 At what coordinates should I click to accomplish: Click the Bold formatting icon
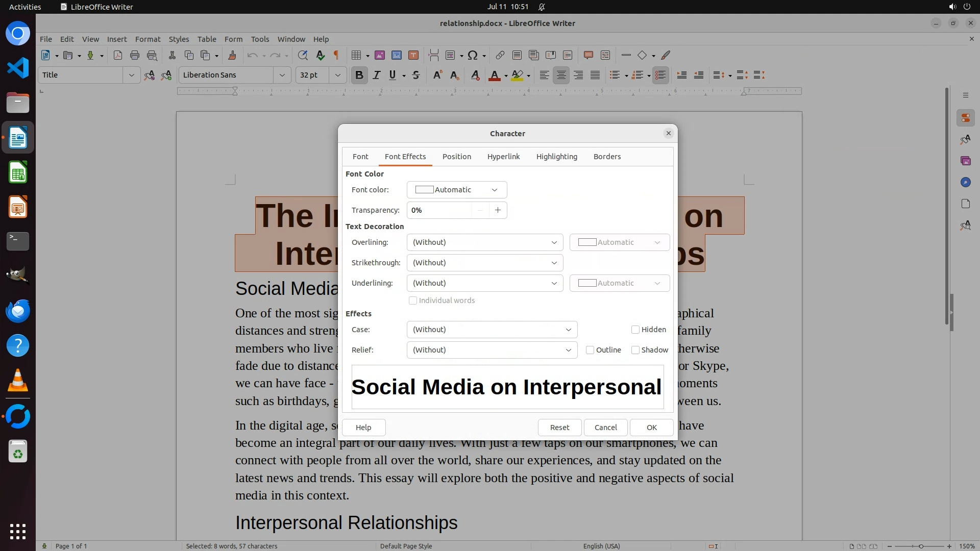(x=359, y=75)
